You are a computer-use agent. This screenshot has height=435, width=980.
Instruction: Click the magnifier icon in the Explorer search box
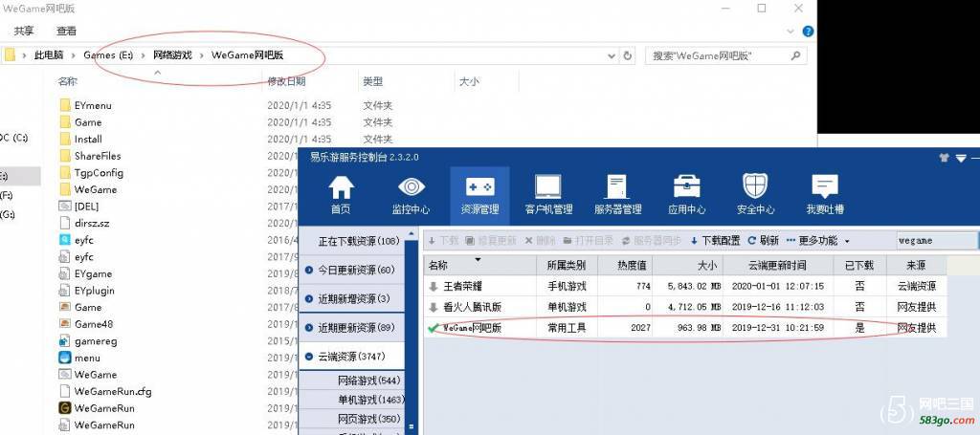(795, 55)
